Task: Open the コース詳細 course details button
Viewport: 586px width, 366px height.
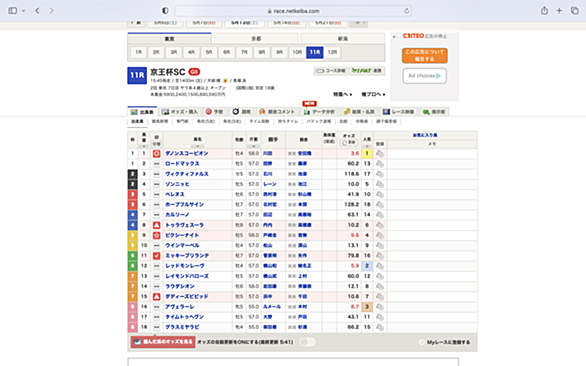Action: coord(331,71)
